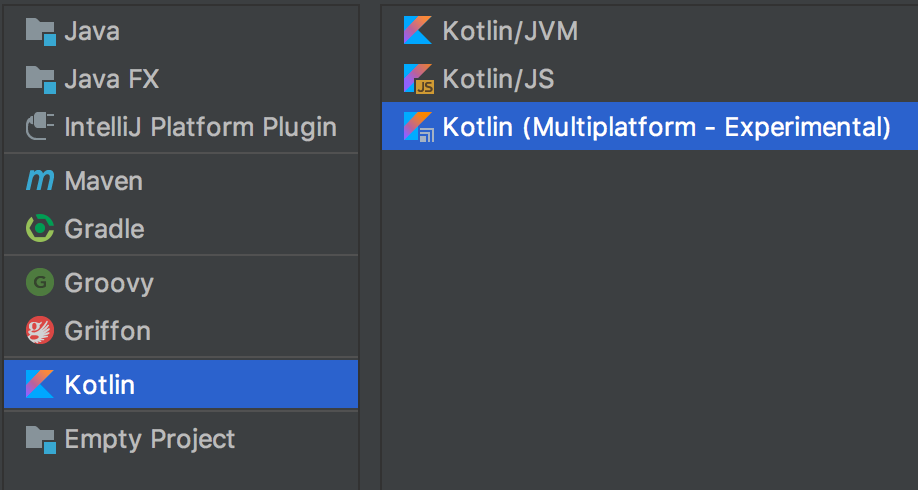This screenshot has height=490, width=918.
Task: Click the IntelliJ Platform Plugin plug icon
Action: click(40, 127)
